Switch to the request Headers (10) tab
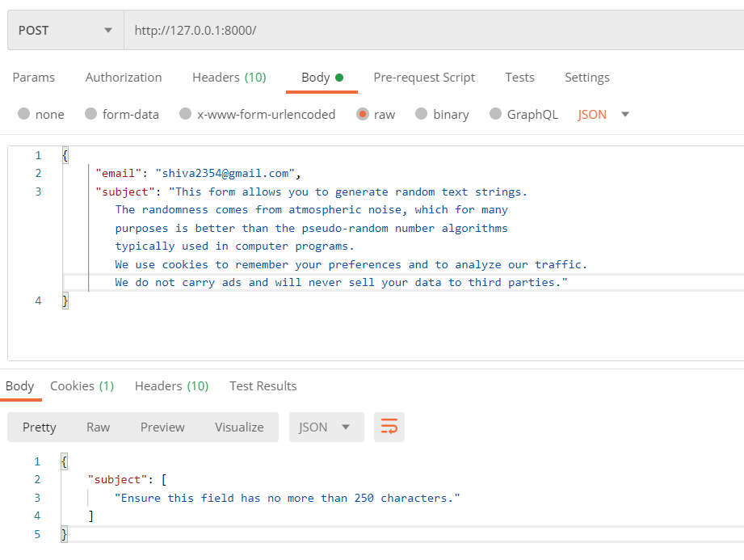This screenshot has height=560, width=744. pos(229,78)
